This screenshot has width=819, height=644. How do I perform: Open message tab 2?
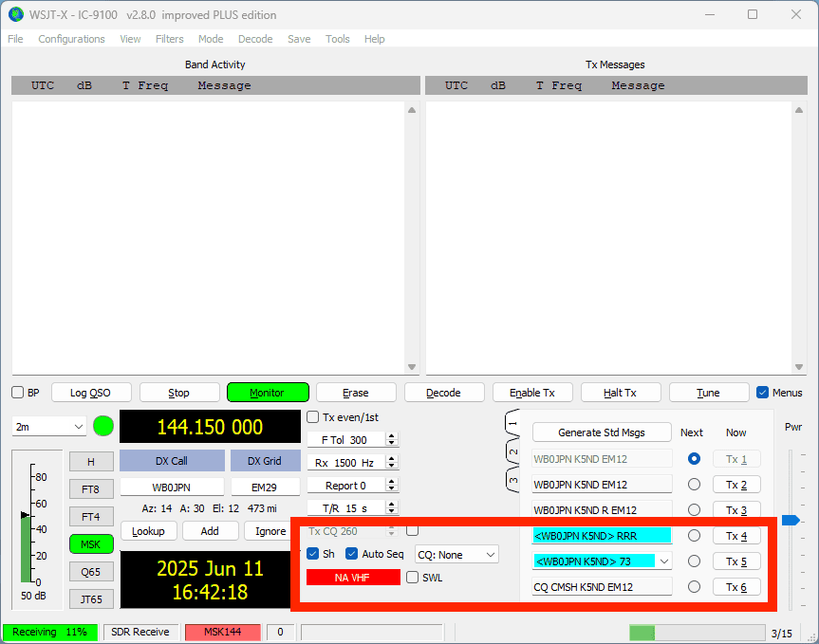(x=512, y=451)
